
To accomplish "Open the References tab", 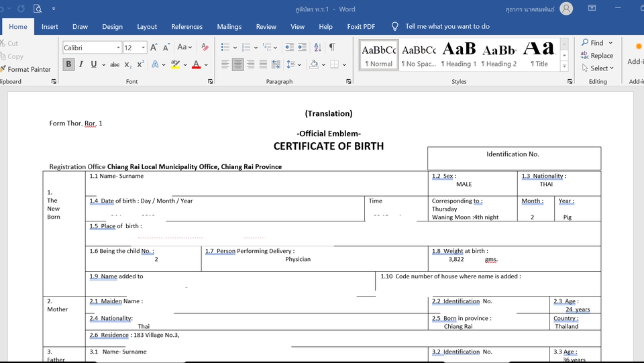I will pos(186,27).
